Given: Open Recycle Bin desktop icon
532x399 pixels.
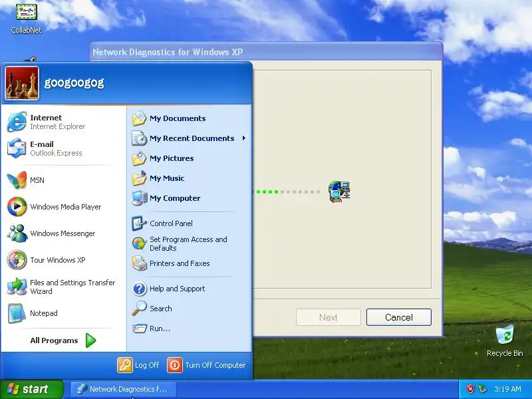Looking at the screenshot, I should click(505, 335).
